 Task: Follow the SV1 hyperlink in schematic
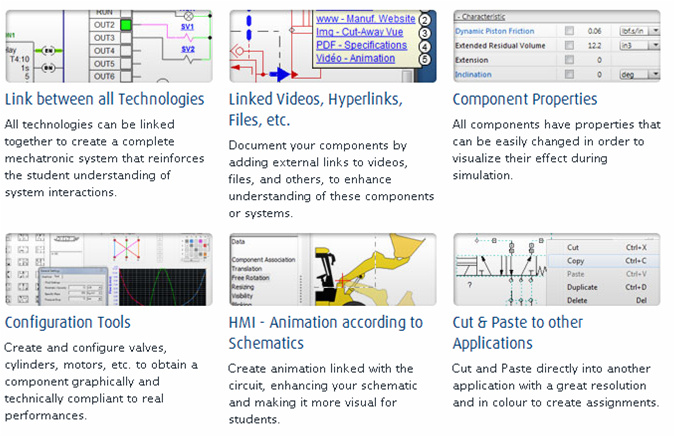(187, 27)
